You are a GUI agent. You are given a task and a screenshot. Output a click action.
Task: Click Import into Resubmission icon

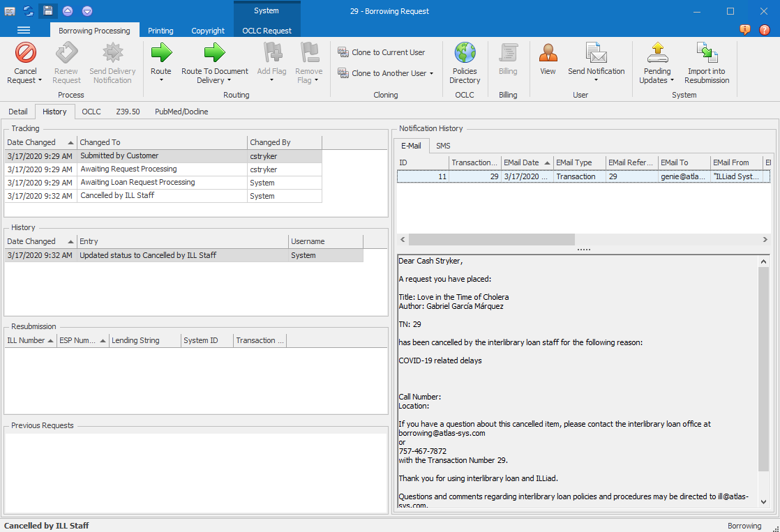coord(707,54)
